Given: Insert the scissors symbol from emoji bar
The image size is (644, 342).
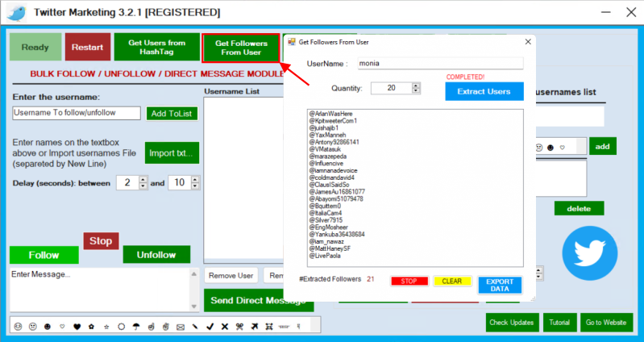Looking at the screenshot, I should coord(239,327).
